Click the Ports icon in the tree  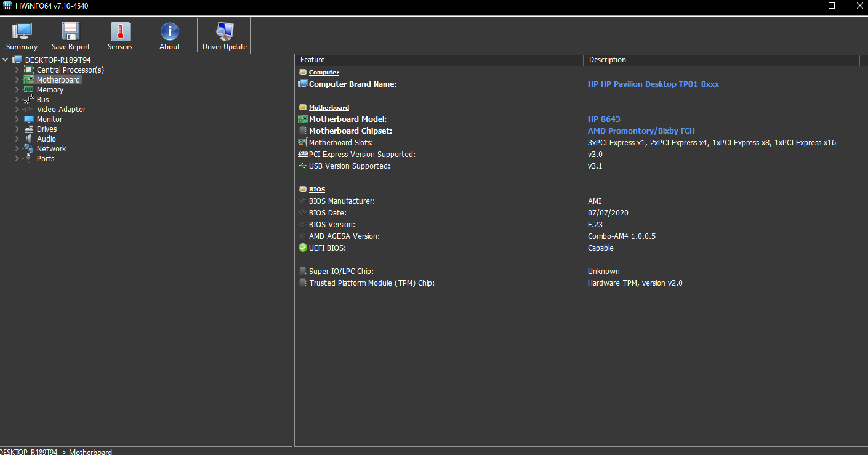29,158
